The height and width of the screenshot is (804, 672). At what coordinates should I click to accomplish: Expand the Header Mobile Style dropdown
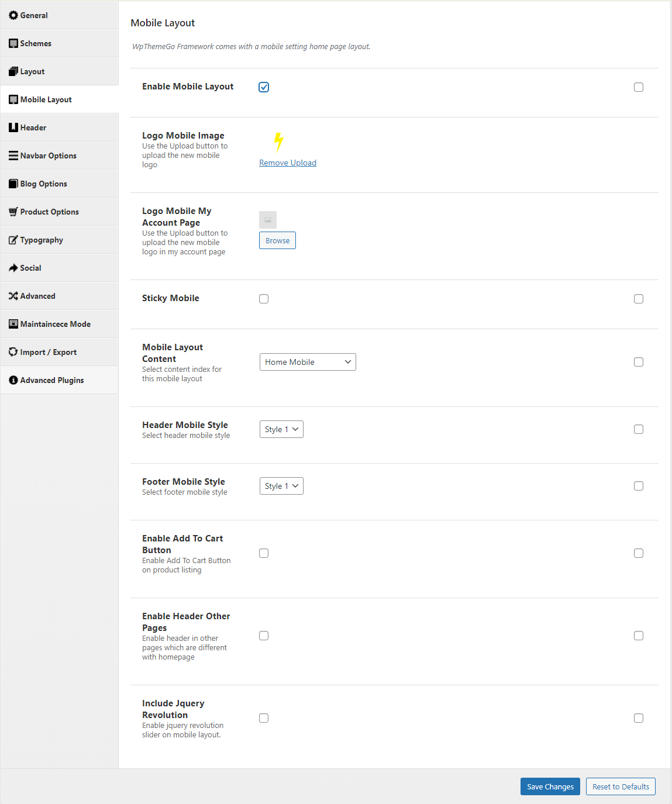281,429
